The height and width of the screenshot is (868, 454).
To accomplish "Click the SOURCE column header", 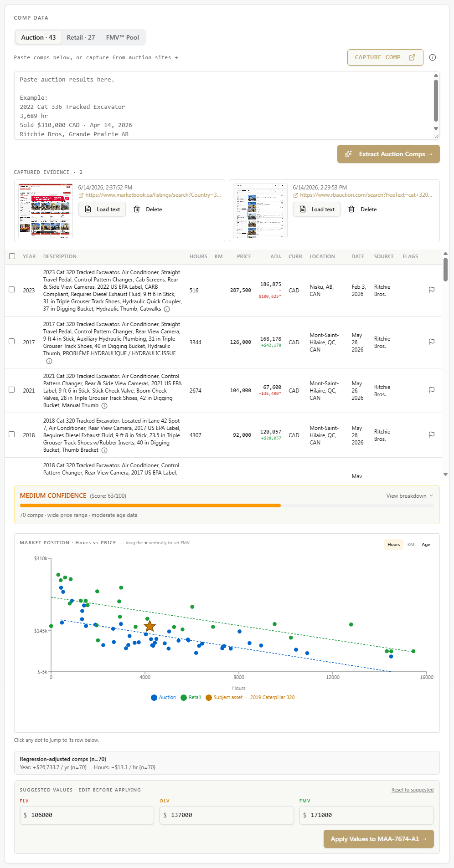I will (x=384, y=256).
